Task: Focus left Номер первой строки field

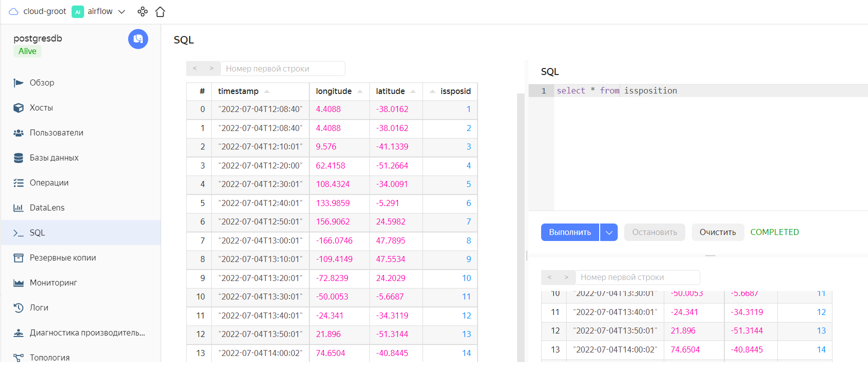Action: (x=283, y=68)
